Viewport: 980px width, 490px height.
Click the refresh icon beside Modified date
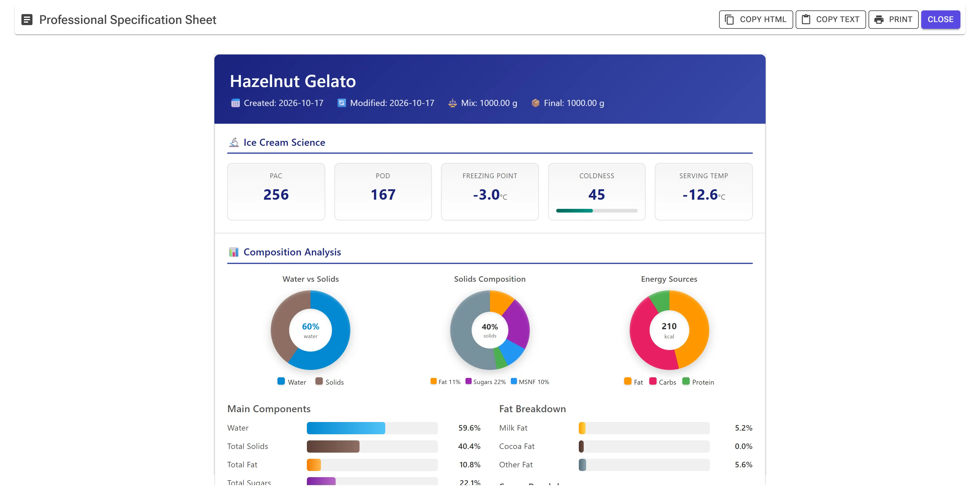click(x=342, y=103)
